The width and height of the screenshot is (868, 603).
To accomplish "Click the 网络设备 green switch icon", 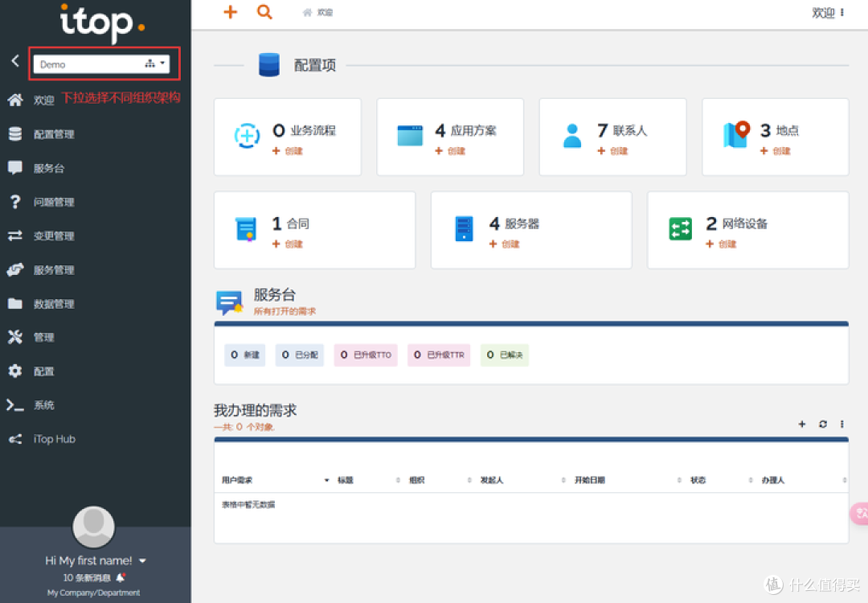I will (681, 228).
